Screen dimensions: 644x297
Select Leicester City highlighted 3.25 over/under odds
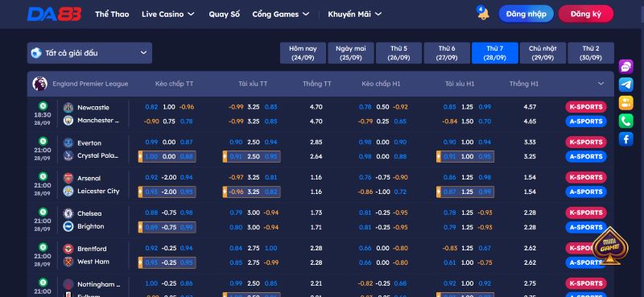pos(252,192)
